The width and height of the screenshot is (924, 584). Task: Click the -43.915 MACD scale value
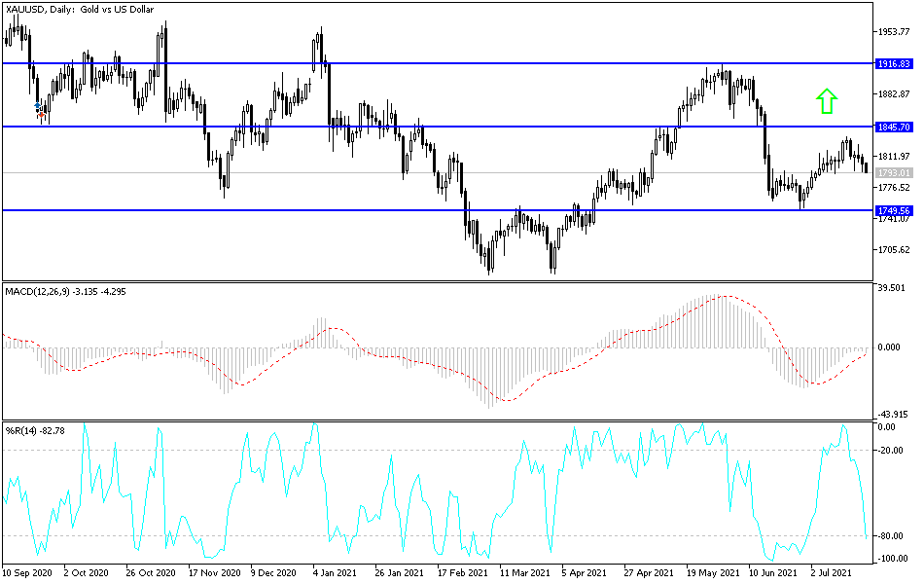click(893, 414)
